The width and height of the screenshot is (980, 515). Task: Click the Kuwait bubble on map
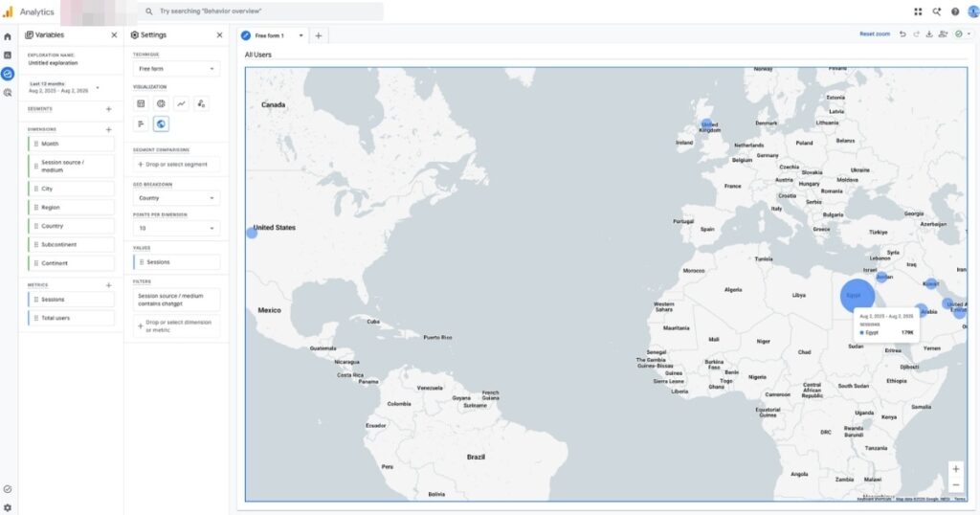931,283
